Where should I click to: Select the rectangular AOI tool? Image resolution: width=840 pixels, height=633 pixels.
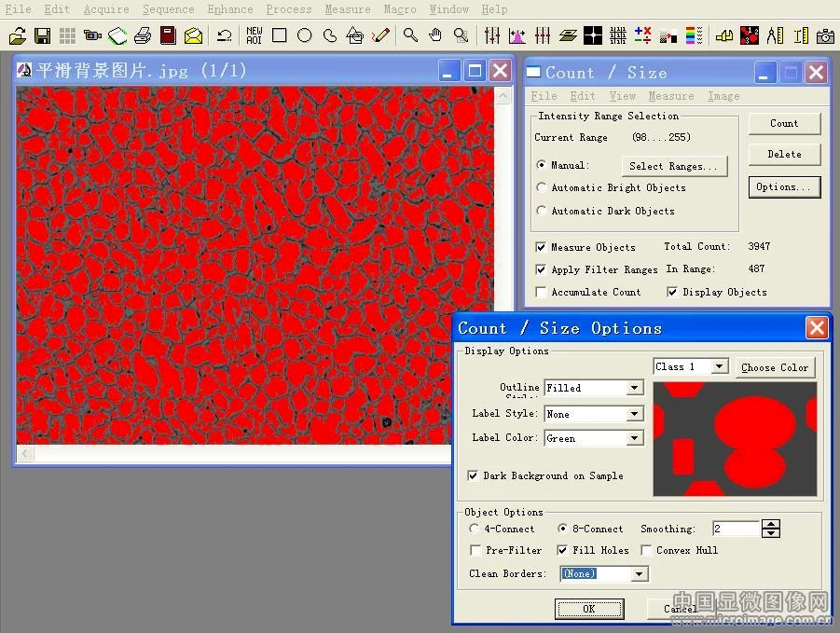(279, 35)
